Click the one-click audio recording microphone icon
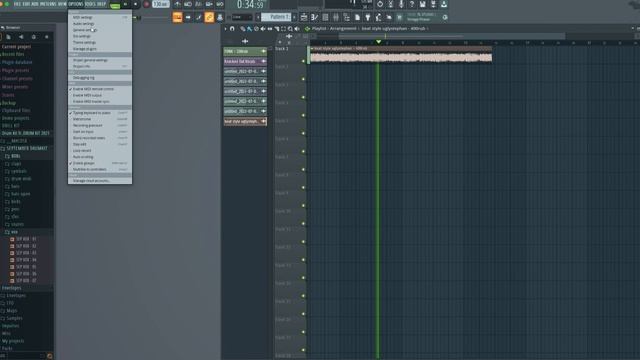This screenshot has width=640, height=360. click(x=401, y=4)
